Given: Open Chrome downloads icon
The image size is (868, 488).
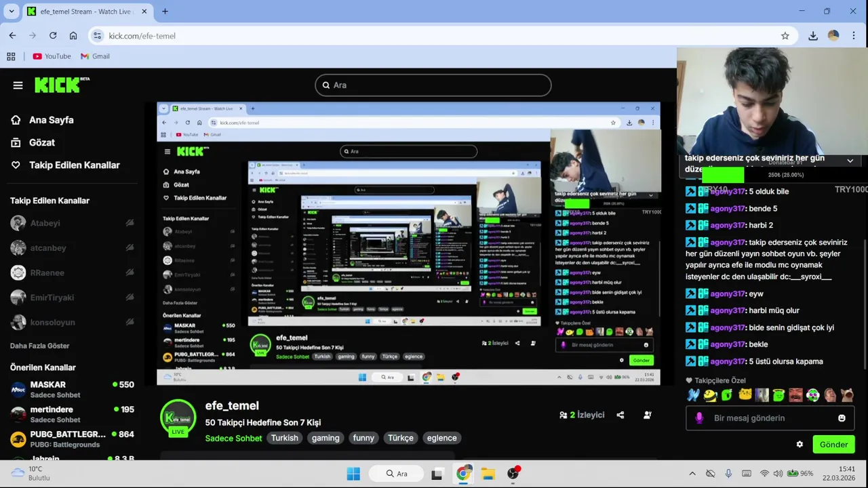Looking at the screenshot, I should [813, 36].
